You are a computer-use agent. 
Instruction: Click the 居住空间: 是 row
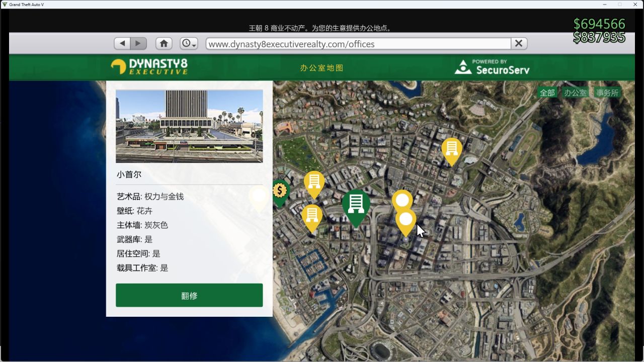click(139, 253)
